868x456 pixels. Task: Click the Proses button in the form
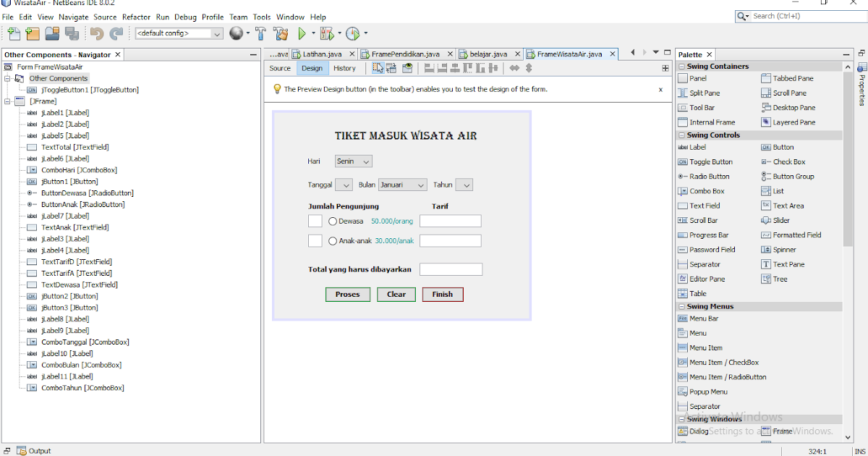[x=348, y=295]
